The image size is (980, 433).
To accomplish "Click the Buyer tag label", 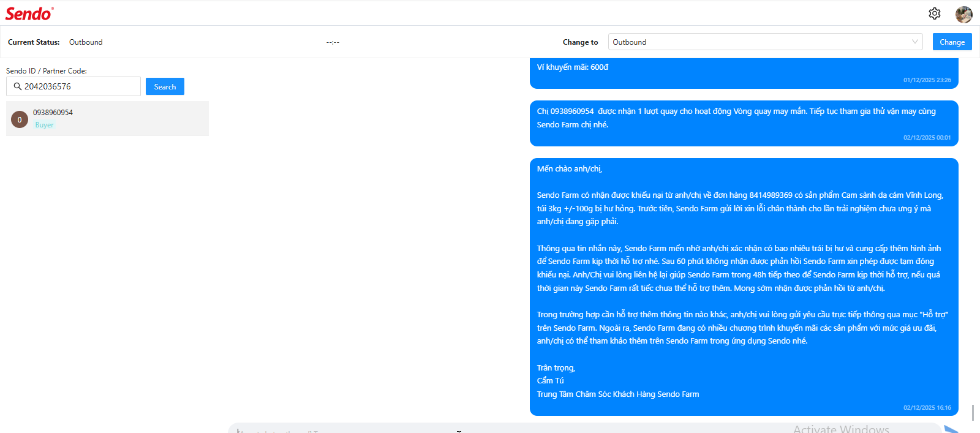I will tap(44, 125).
